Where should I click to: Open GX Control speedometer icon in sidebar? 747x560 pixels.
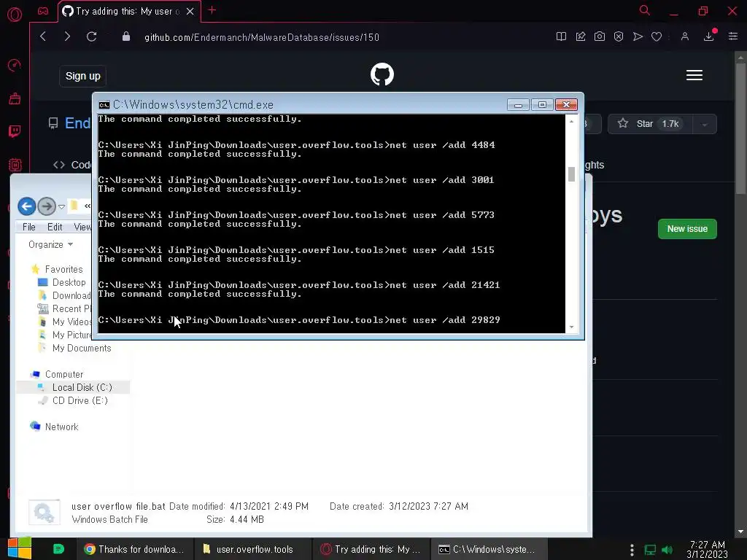[x=15, y=65]
